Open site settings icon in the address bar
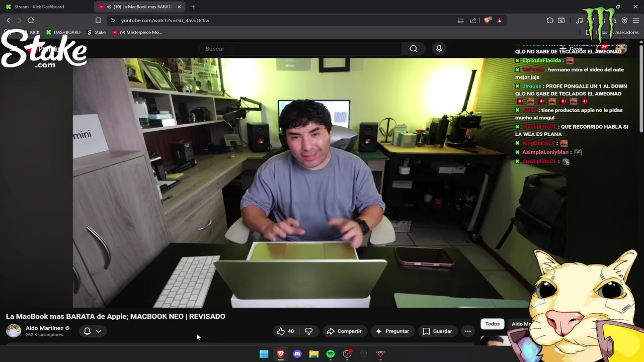Image resolution: width=644 pixels, height=362 pixels. click(113, 20)
